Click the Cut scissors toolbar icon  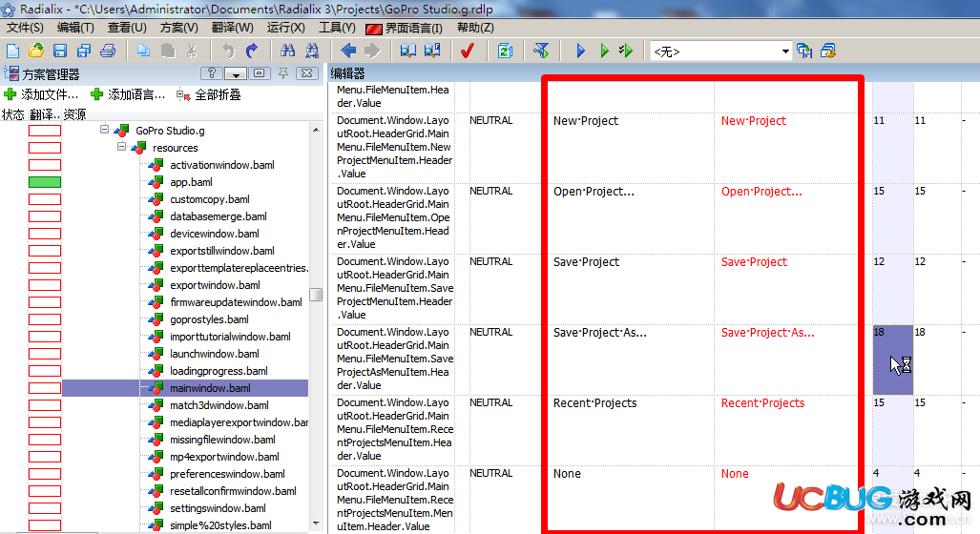click(192, 51)
